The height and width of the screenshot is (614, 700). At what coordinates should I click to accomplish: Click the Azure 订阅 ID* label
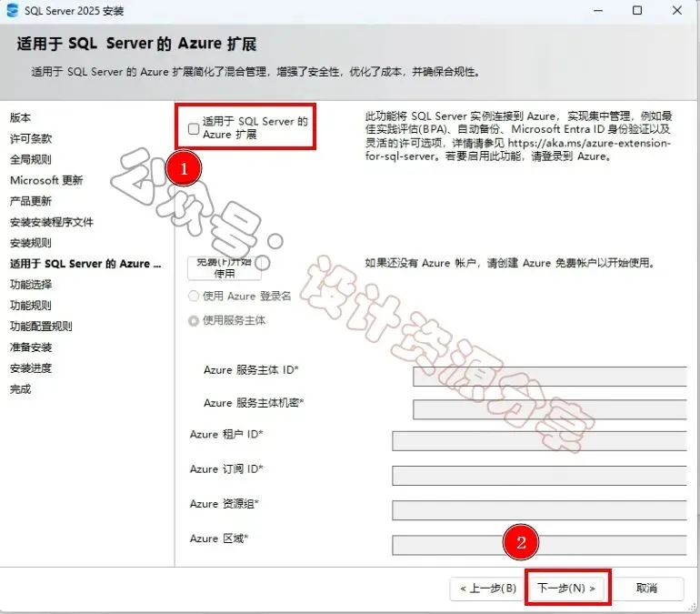[226, 469]
